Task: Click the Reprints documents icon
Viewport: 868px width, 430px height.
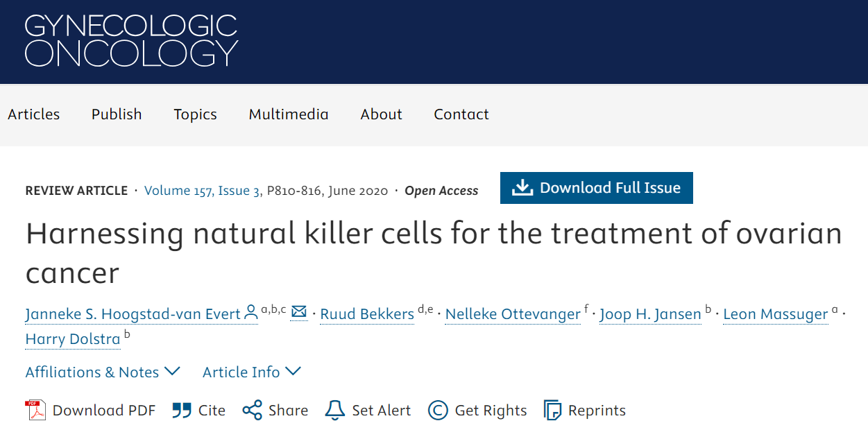Action: click(552, 411)
